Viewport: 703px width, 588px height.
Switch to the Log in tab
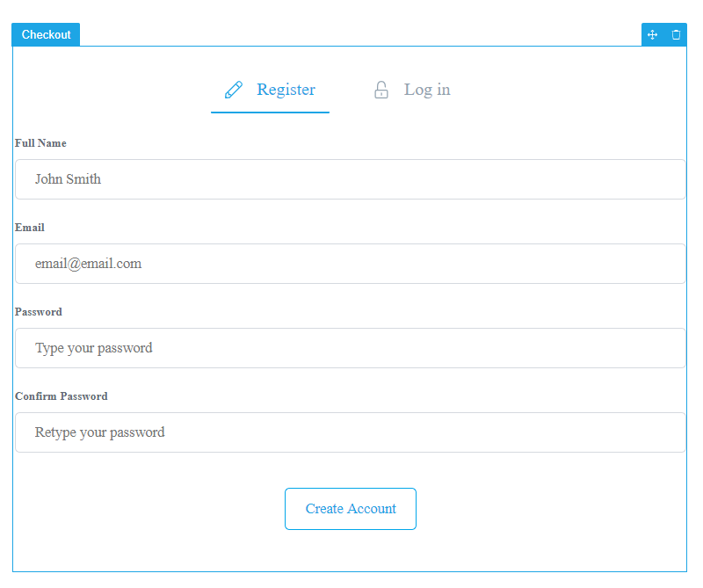pyautogui.click(x=412, y=91)
